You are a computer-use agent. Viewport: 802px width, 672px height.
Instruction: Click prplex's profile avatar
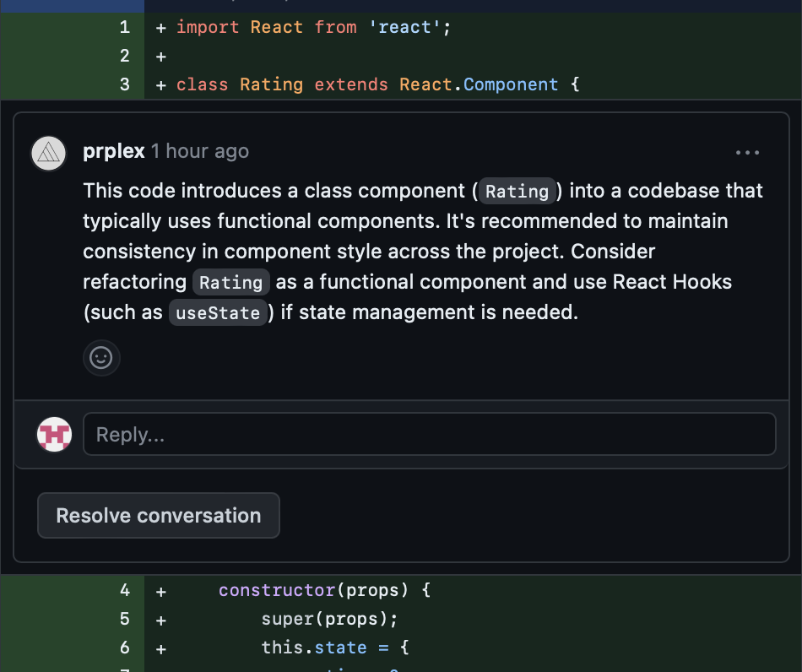(x=49, y=153)
